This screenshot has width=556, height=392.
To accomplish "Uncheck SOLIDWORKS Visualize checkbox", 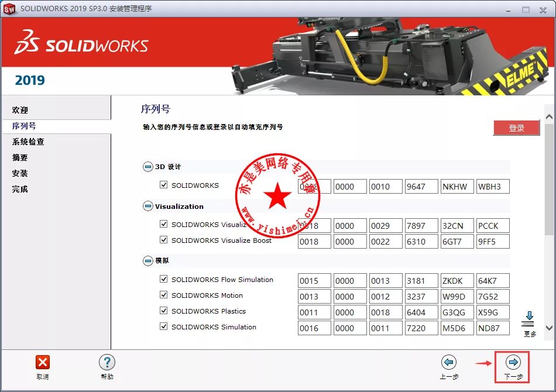I will (163, 224).
